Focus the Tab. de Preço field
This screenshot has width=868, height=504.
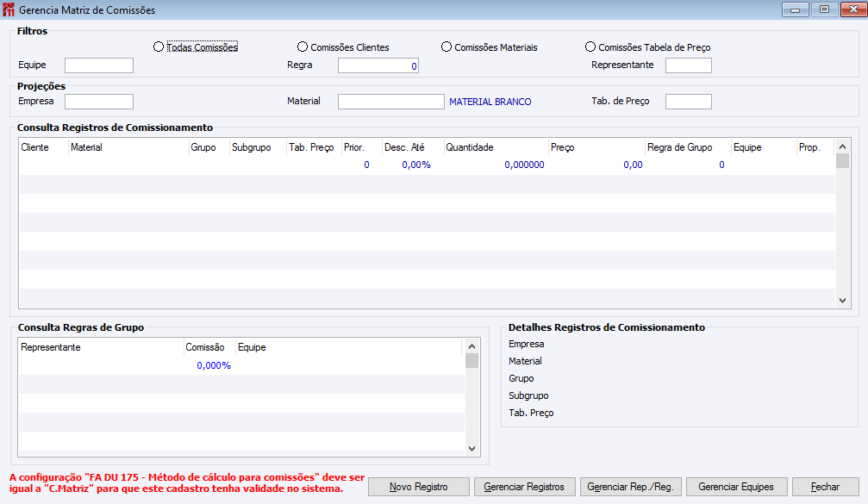coord(688,102)
